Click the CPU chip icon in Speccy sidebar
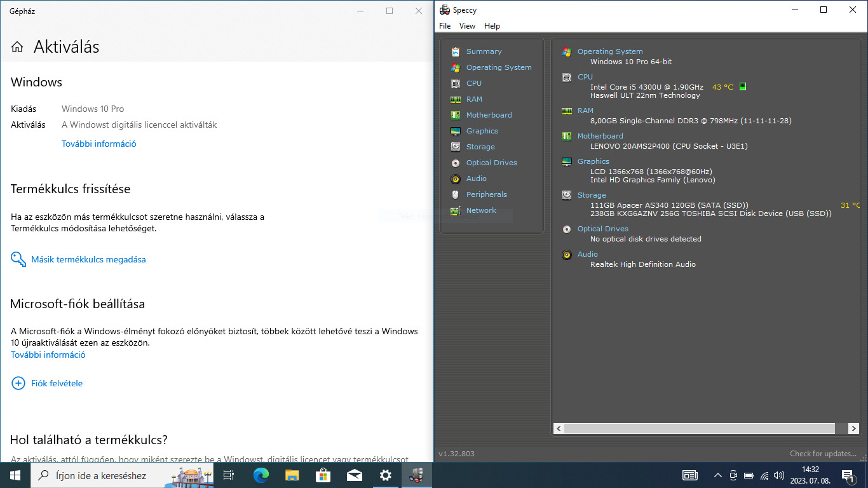868x488 pixels. click(455, 83)
